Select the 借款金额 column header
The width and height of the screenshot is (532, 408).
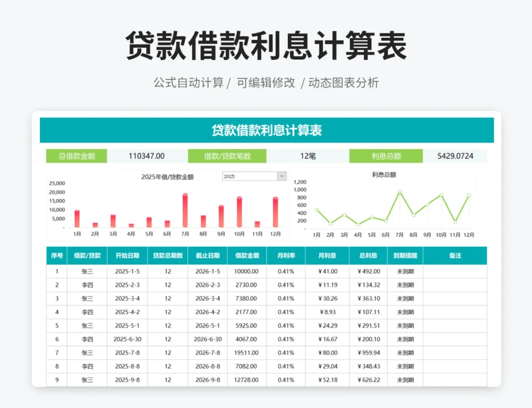pos(247,256)
